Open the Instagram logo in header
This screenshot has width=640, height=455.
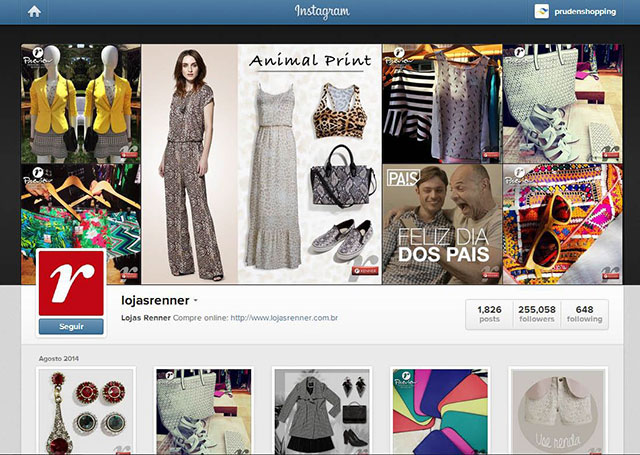point(322,11)
